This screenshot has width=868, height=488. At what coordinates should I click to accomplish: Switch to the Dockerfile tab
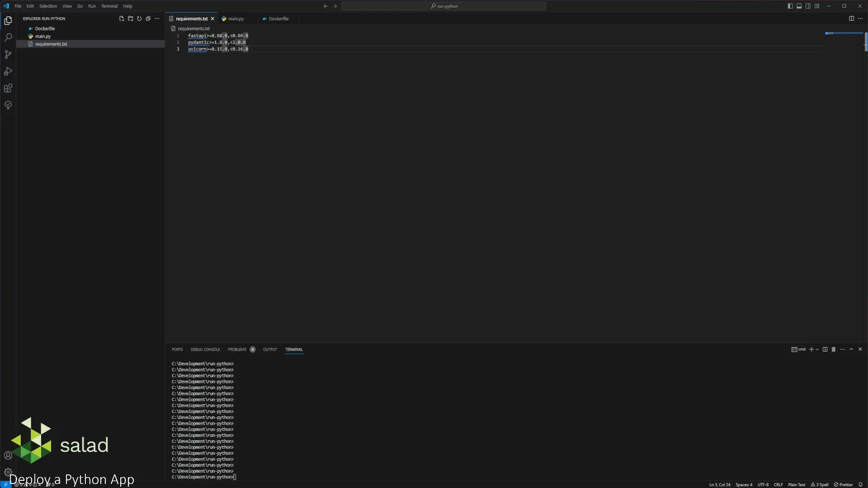279,19
